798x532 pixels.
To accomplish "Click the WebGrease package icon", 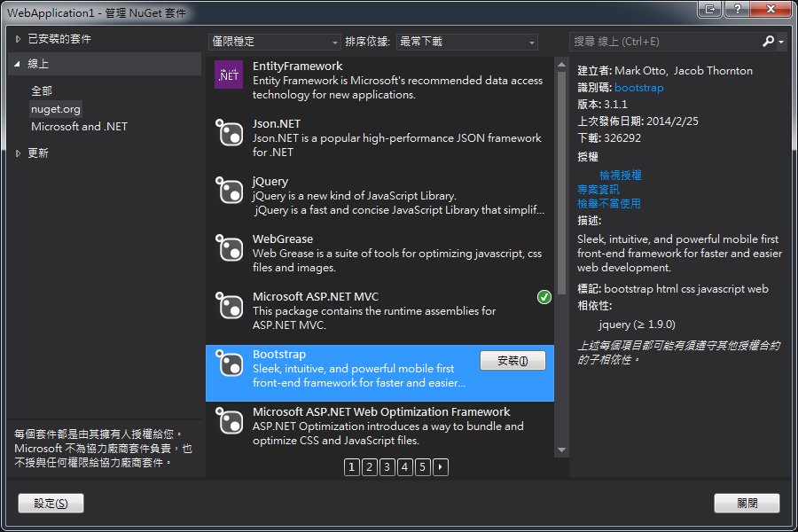I will (x=229, y=247).
